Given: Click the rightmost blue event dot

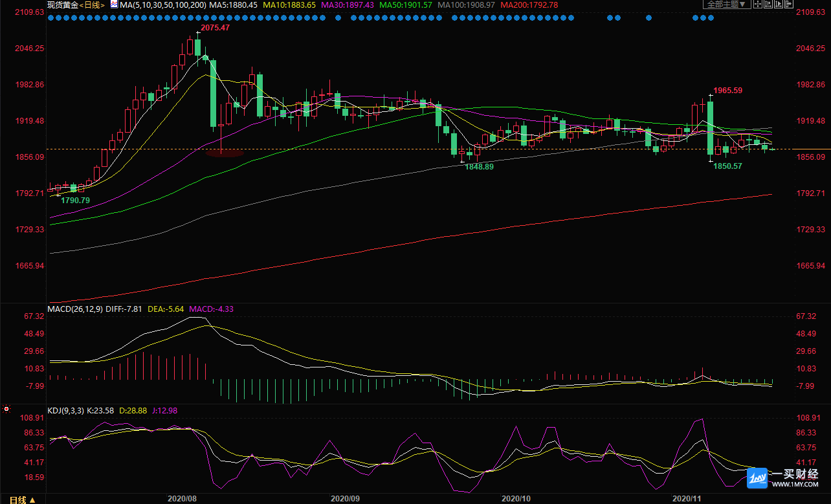Looking at the screenshot, I should [711, 18].
